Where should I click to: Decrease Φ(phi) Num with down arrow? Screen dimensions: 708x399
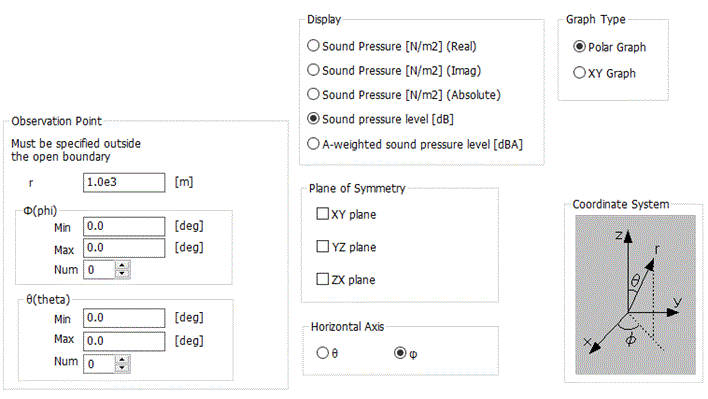(122, 274)
